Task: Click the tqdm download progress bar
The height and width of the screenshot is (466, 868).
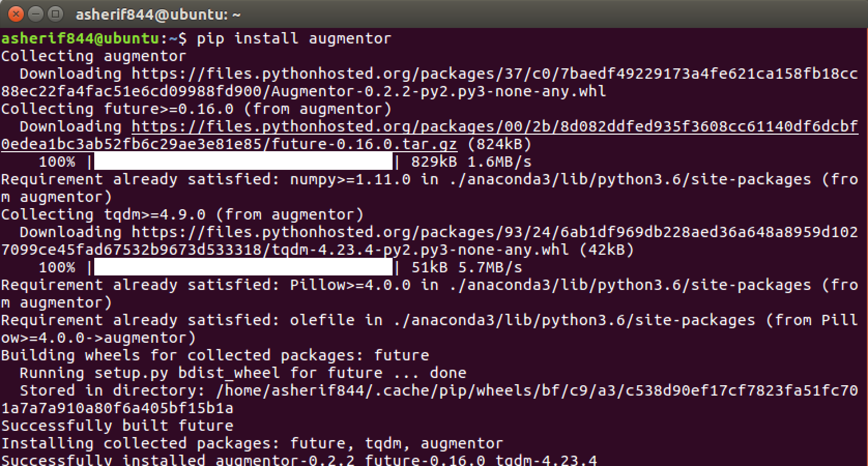Action: point(243,267)
